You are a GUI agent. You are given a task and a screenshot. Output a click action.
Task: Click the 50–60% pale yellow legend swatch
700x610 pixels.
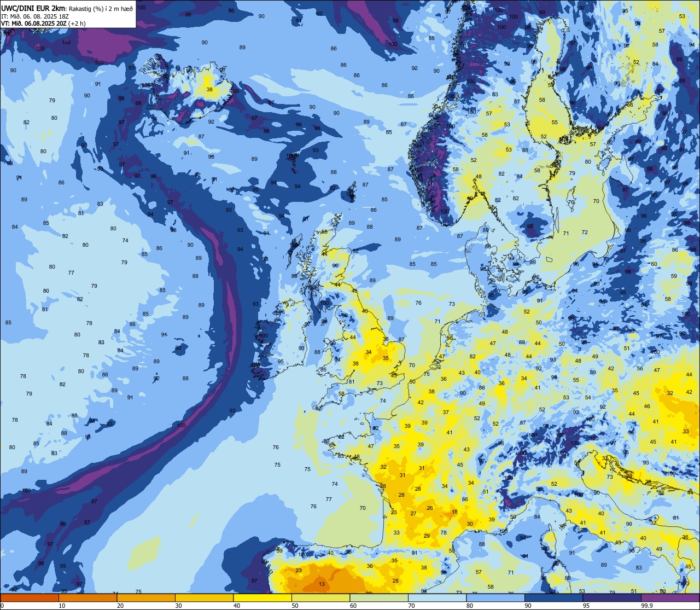321,597
